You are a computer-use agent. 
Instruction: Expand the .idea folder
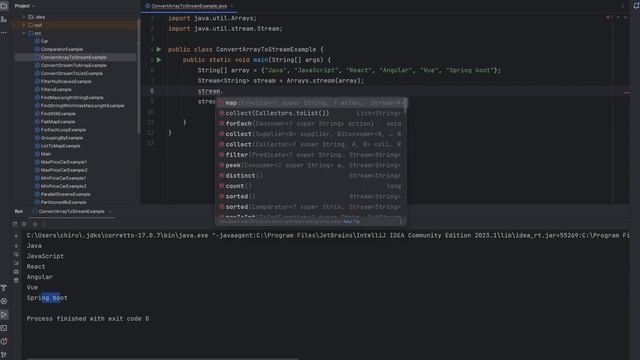24,17
